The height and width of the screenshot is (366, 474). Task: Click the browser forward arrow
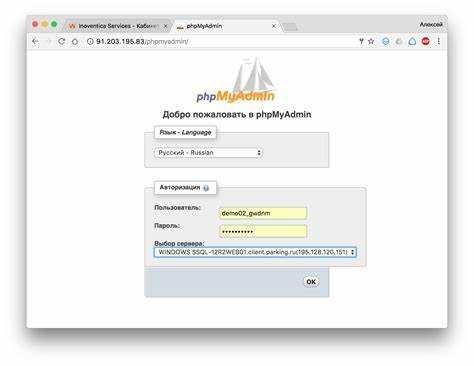click(x=49, y=41)
